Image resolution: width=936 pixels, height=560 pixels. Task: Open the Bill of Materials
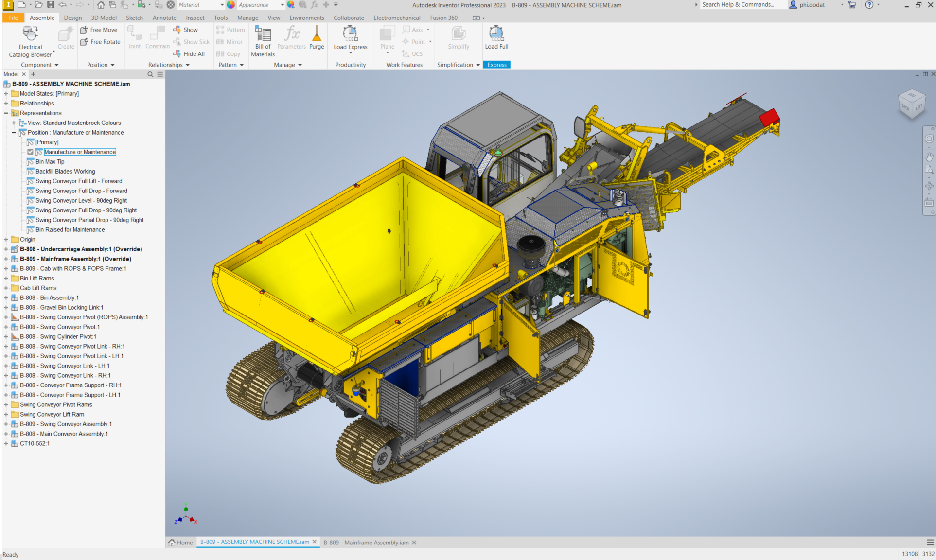coord(263,42)
